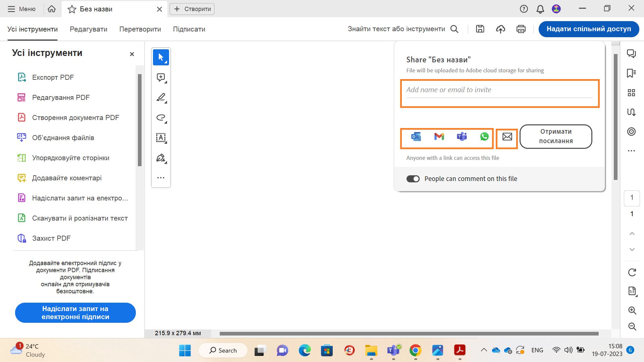Screen dimensions: 644x362
Task: Open the comments pane icon
Action: click(631, 53)
